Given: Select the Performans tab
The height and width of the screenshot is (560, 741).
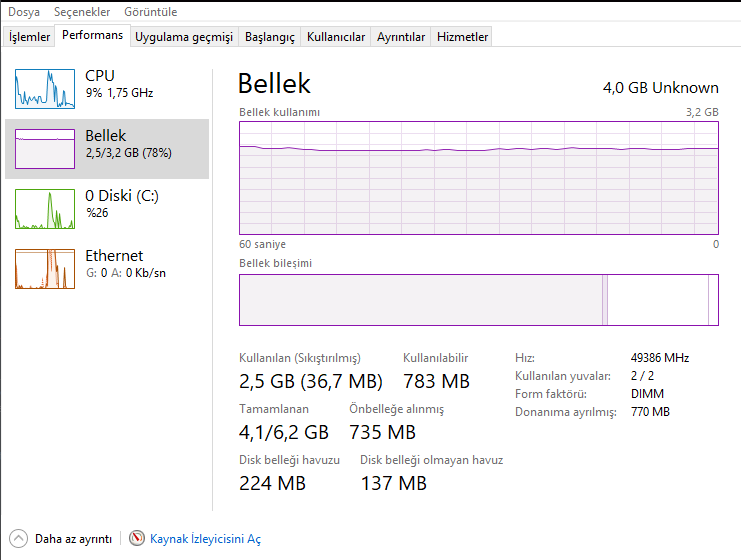Looking at the screenshot, I should [x=92, y=35].
